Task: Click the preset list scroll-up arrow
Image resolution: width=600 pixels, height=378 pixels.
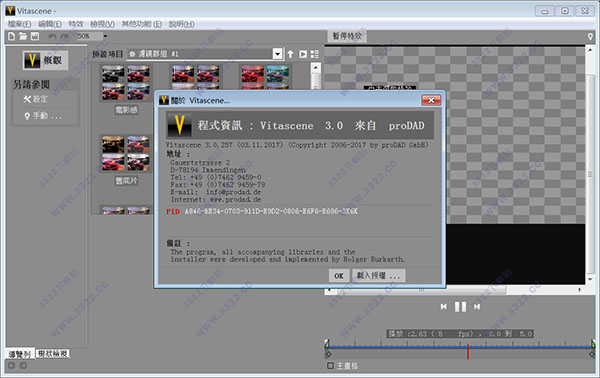Action: (x=316, y=68)
